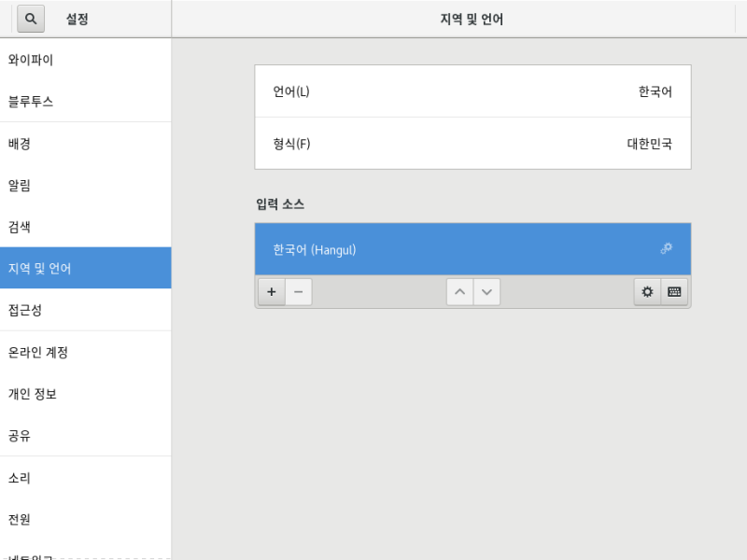Select 한국어 (Hangul) input source
Image resolution: width=747 pixels, height=560 pixels.
tap(473, 249)
